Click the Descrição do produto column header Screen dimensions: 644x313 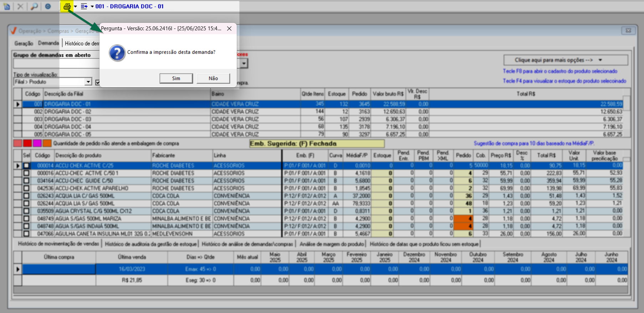coord(102,155)
